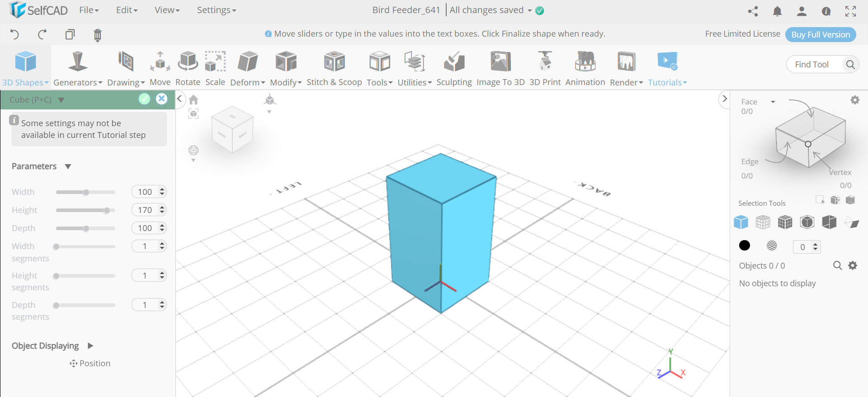Click the Height slider track
Screen dimensions: 868x397
(85, 210)
